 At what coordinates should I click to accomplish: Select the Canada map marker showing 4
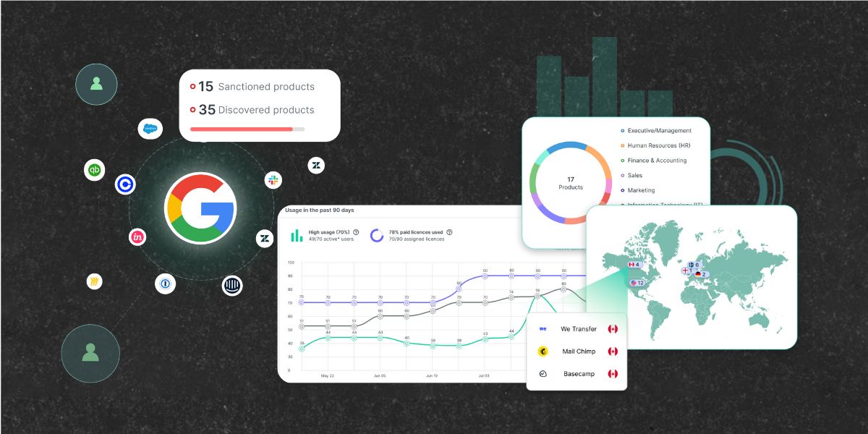(x=634, y=265)
